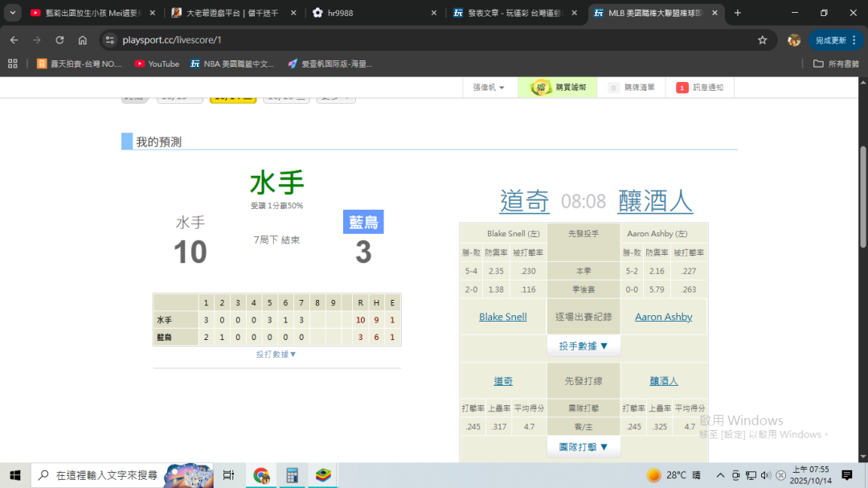Screen dimensions: 868x488
Task: Click the Windows Task View icon
Action: pyautogui.click(x=228, y=475)
